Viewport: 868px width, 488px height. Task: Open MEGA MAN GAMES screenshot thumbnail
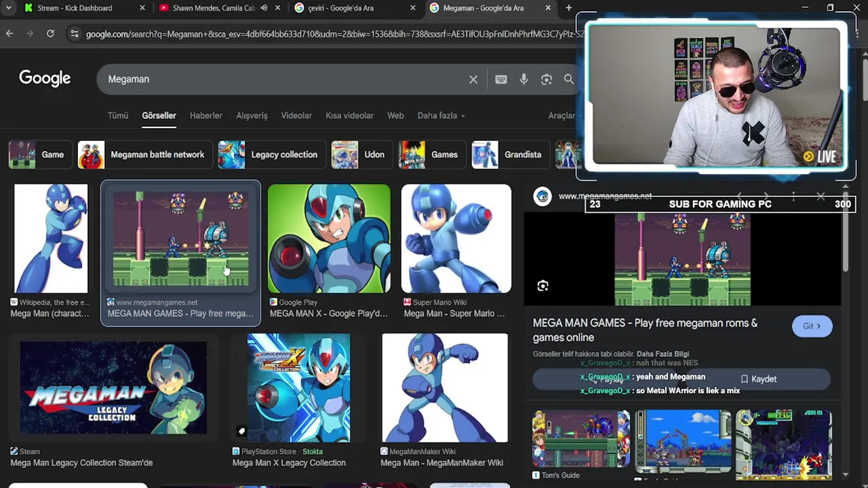click(x=180, y=239)
